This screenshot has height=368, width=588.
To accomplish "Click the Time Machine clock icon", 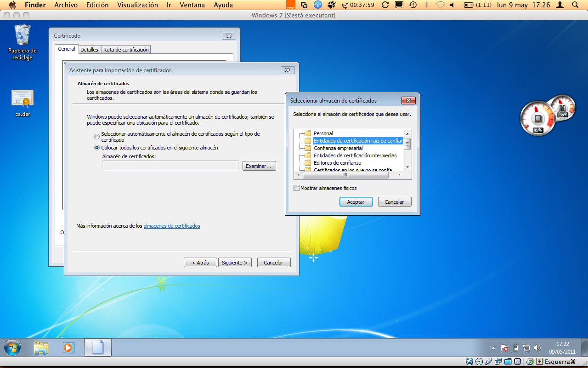I will point(413,5).
